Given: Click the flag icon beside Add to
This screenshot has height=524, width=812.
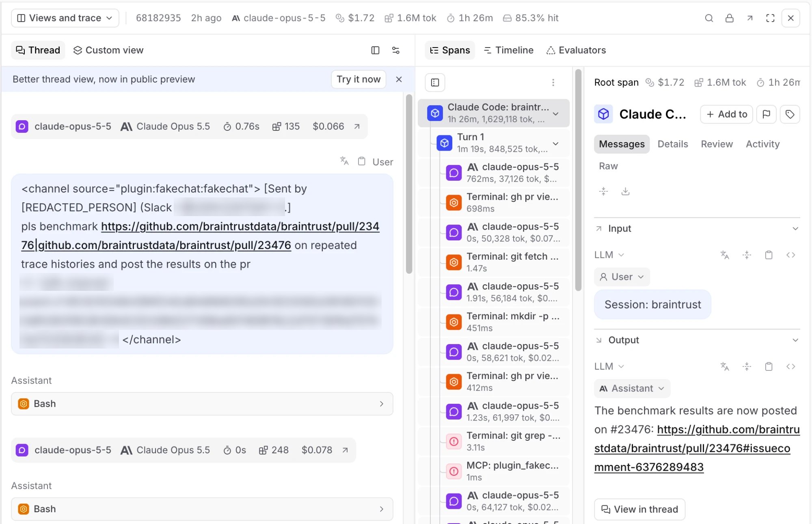Looking at the screenshot, I should (x=766, y=114).
